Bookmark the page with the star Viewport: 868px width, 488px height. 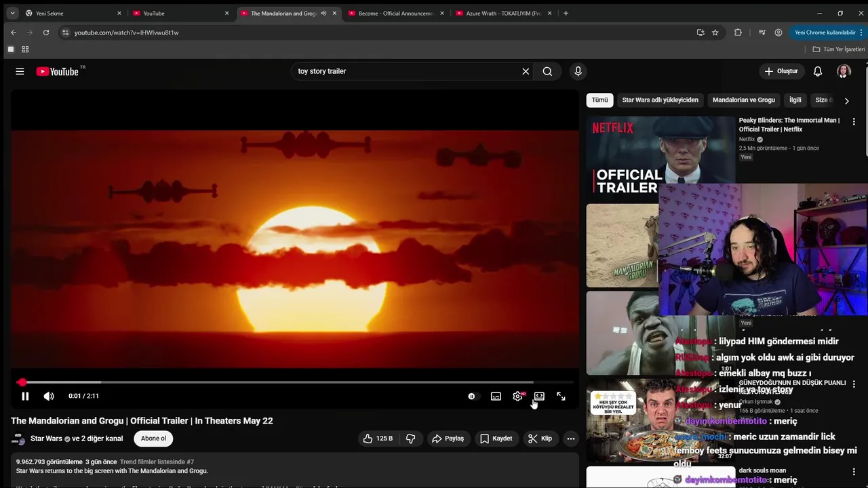(715, 33)
